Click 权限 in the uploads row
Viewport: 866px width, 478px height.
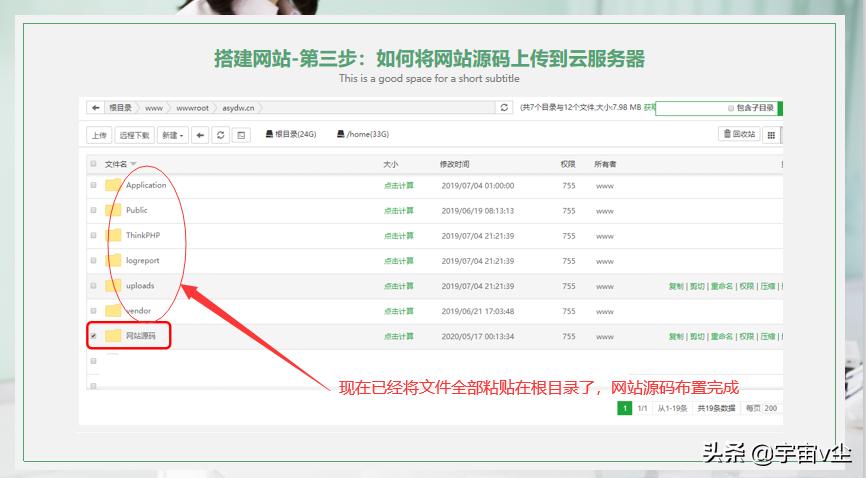(x=747, y=286)
